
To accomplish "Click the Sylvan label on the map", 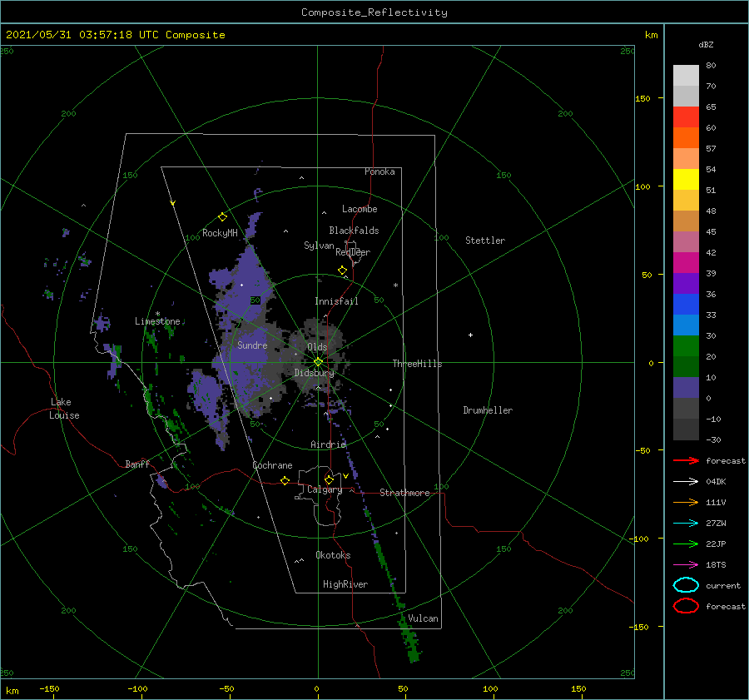I will (x=319, y=246).
